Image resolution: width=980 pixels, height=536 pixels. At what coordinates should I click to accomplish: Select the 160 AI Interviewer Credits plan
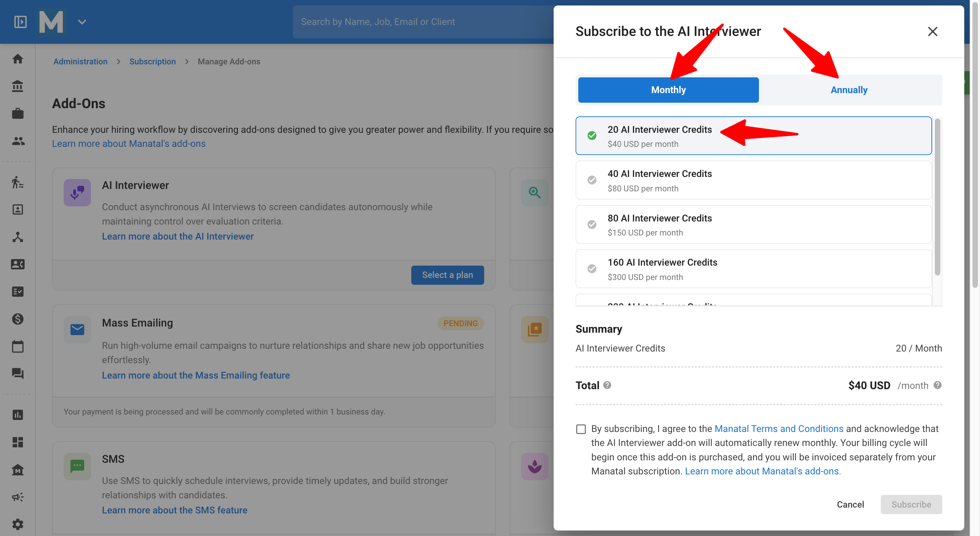point(753,269)
